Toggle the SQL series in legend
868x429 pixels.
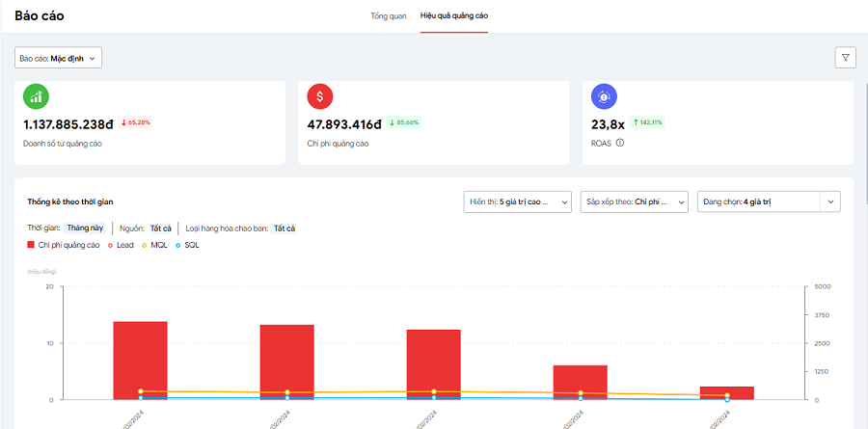click(187, 245)
